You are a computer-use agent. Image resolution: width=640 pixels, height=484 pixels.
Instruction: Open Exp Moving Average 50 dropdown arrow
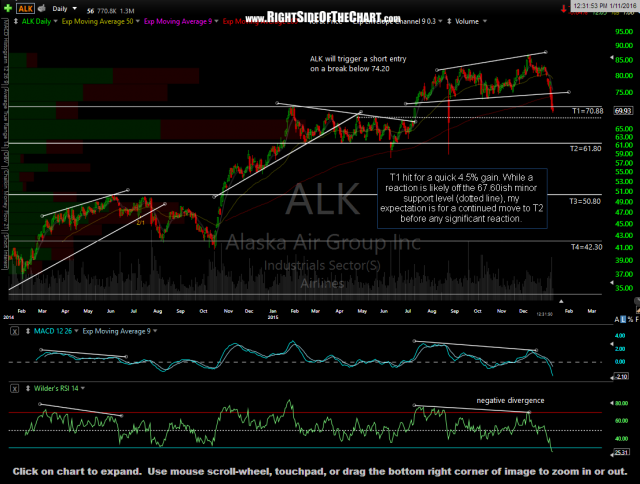pyautogui.click(x=138, y=21)
